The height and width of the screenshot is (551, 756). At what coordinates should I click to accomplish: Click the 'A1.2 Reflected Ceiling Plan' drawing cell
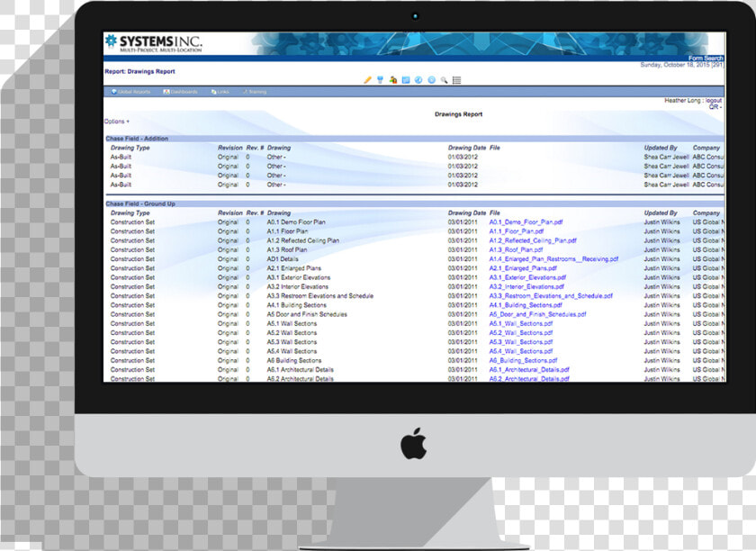302,240
